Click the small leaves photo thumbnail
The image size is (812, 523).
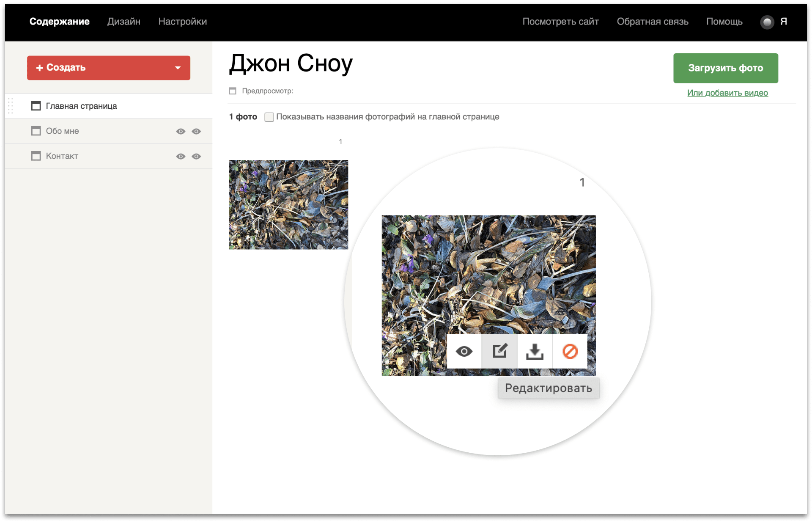coord(288,204)
